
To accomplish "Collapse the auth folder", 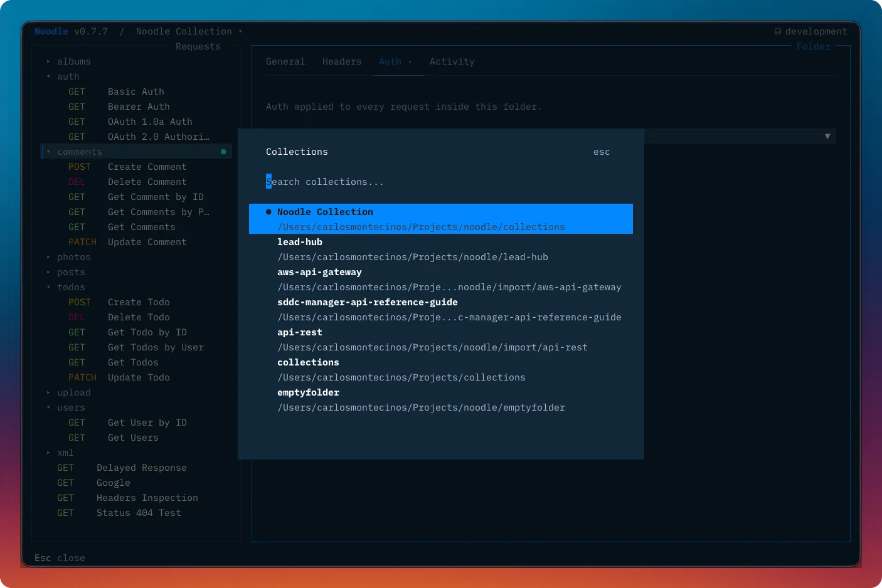I will [48, 76].
